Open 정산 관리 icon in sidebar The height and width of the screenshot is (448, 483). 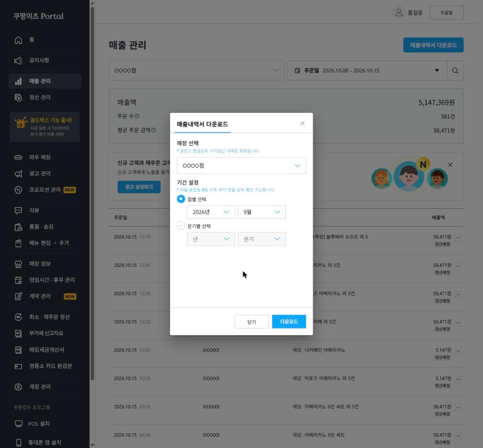pos(19,98)
